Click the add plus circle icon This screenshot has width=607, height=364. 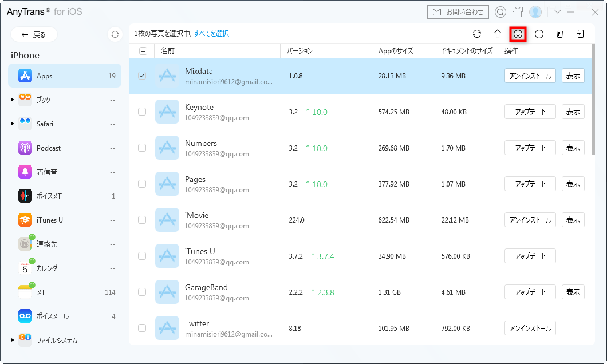coord(539,34)
